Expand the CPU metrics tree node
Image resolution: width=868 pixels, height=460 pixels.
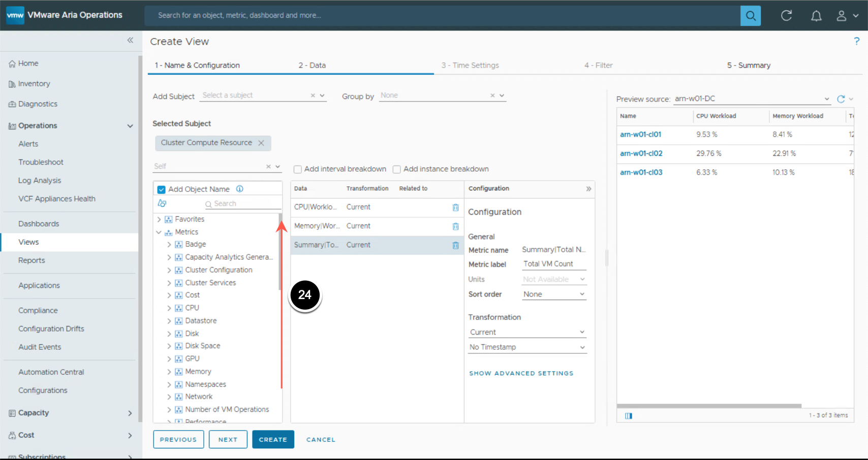(x=169, y=308)
